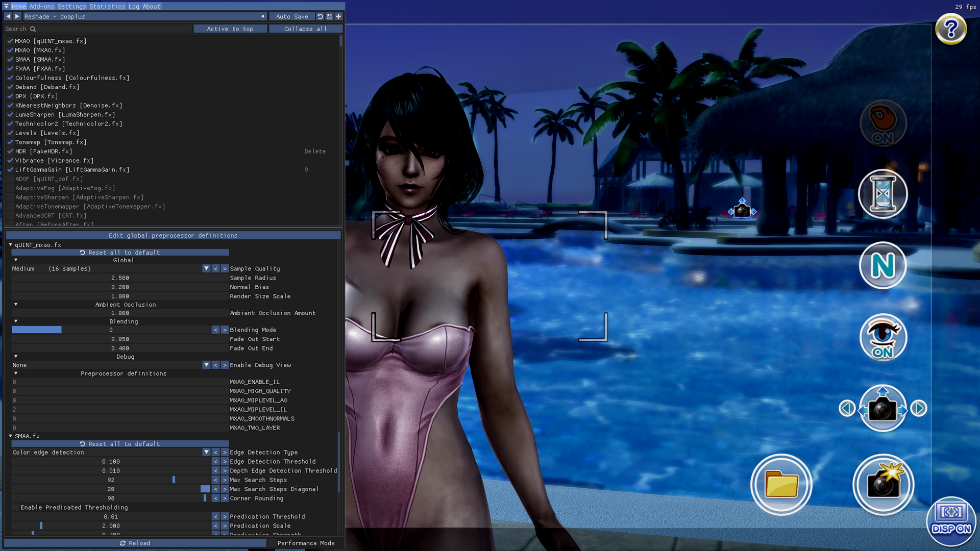Open the Statistics tab

tap(107, 6)
